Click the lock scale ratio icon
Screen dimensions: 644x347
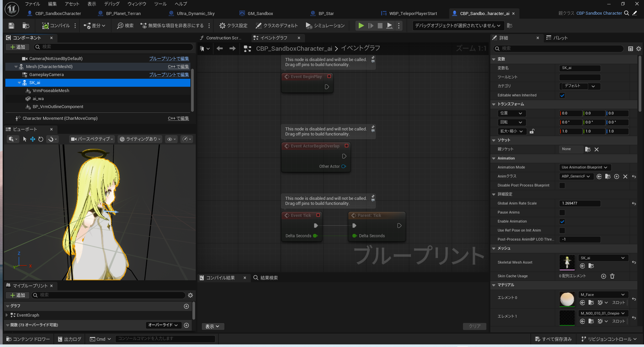[x=532, y=131]
